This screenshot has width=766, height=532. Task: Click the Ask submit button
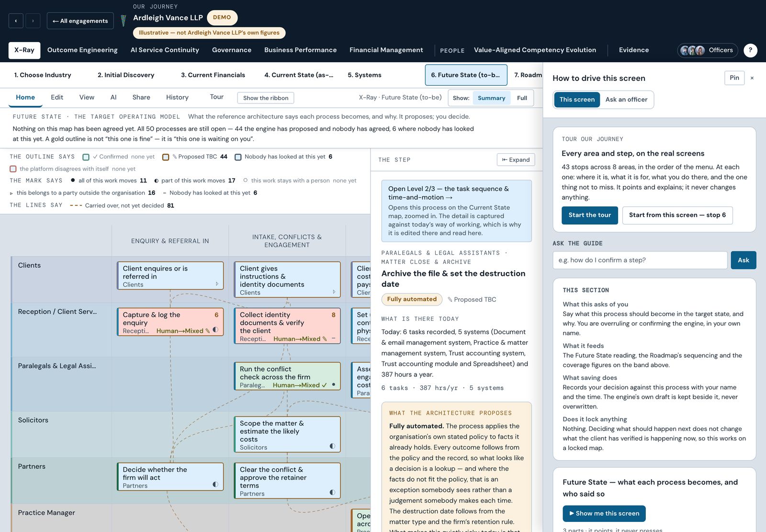[743, 260]
